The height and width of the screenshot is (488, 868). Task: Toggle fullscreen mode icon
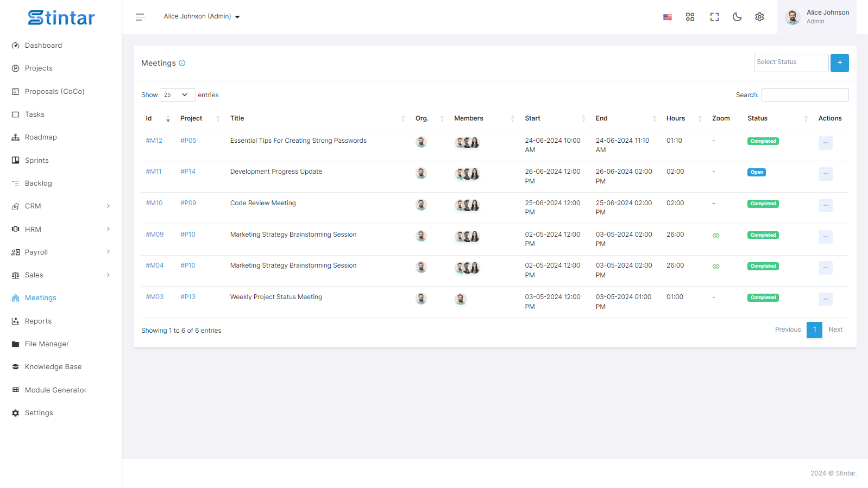point(714,17)
